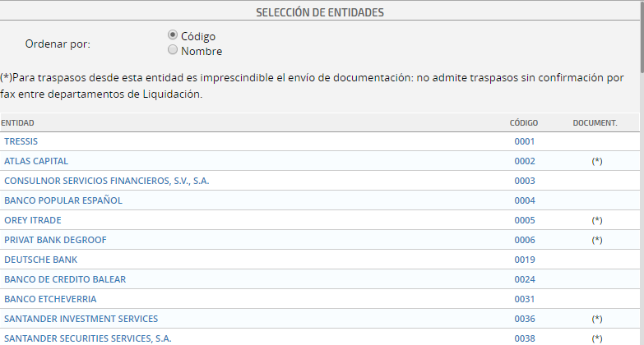The image size is (644, 345).
Task: Open the TRESSIS entity link
Action: (x=21, y=141)
